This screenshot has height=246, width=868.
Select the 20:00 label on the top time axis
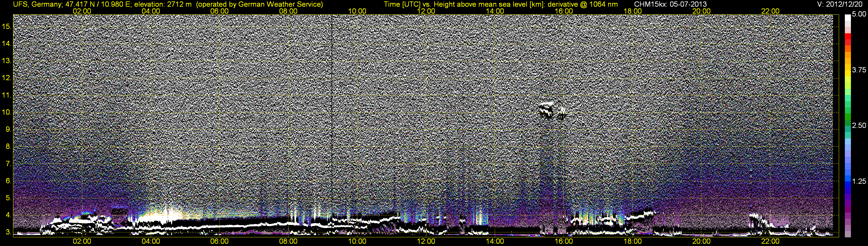pos(702,11)
